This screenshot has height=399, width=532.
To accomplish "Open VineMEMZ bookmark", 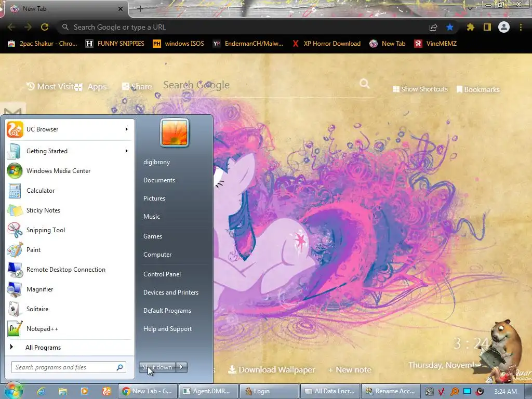I will click(436, 44).
